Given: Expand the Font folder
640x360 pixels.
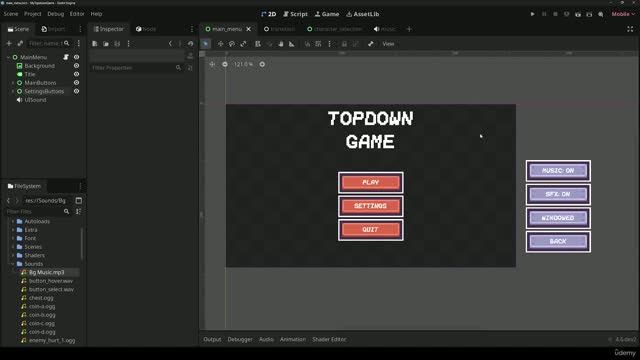Looking at the screenshot, I should coord(13,238).
